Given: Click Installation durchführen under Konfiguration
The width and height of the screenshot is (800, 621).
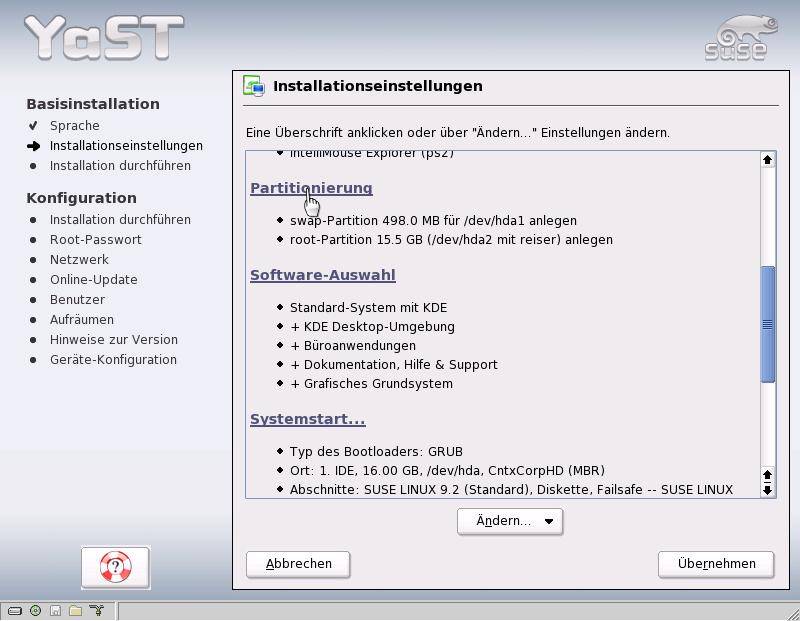Looking at the screenshot, I should pos(120,219).
